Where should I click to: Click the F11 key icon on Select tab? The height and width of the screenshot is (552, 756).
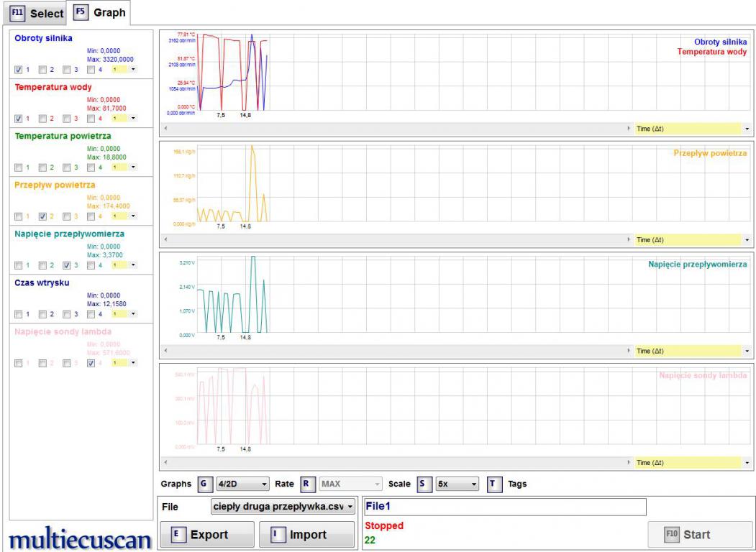pos(18,14)
